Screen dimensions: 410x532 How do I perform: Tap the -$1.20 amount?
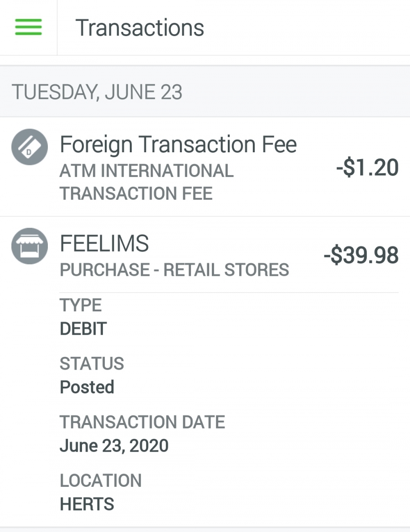pyautogui.click(x=367, y=167)
